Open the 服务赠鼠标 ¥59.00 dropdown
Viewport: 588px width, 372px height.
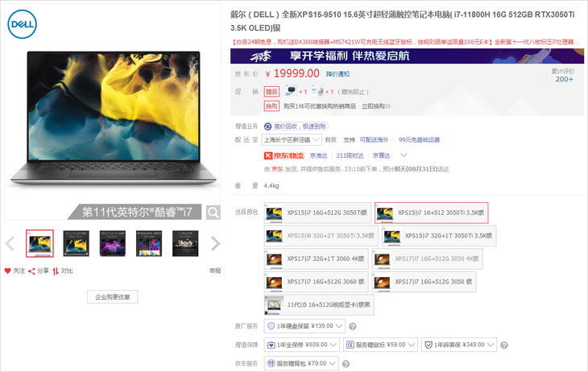tap(380, 345)
